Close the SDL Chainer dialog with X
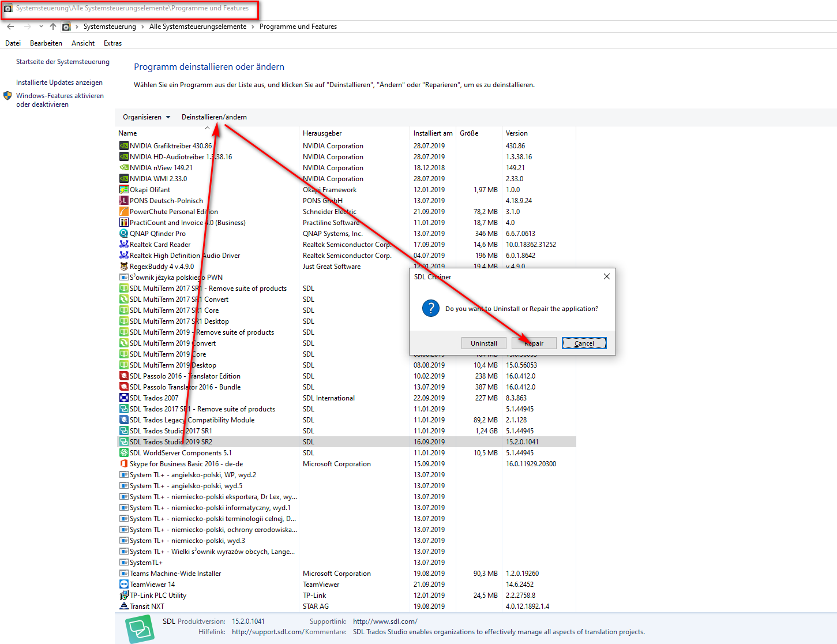This screenshot has width=837, height=644. (606, 277)
